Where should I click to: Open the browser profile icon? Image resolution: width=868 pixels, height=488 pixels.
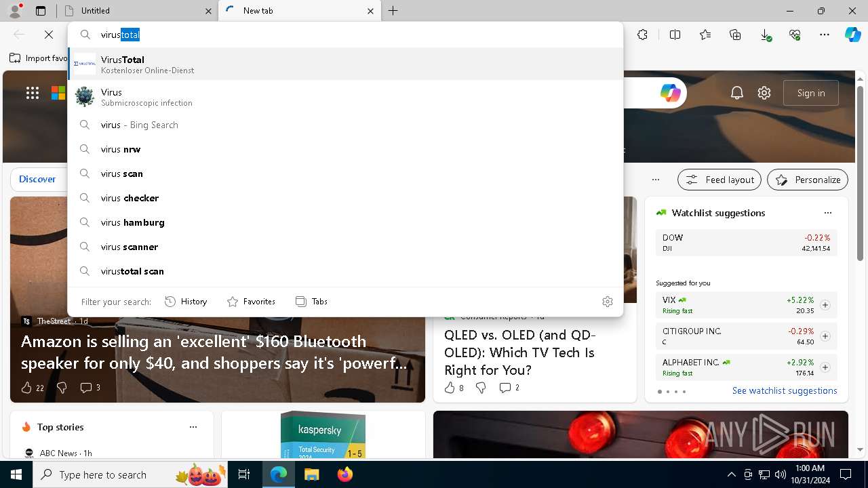pyautogui.click(x=15, y=11)
